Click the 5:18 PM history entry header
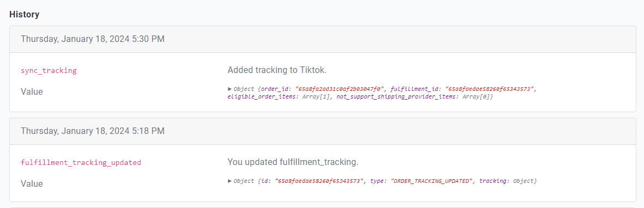This screenshot has height=208, width=644. pos(322,131)
